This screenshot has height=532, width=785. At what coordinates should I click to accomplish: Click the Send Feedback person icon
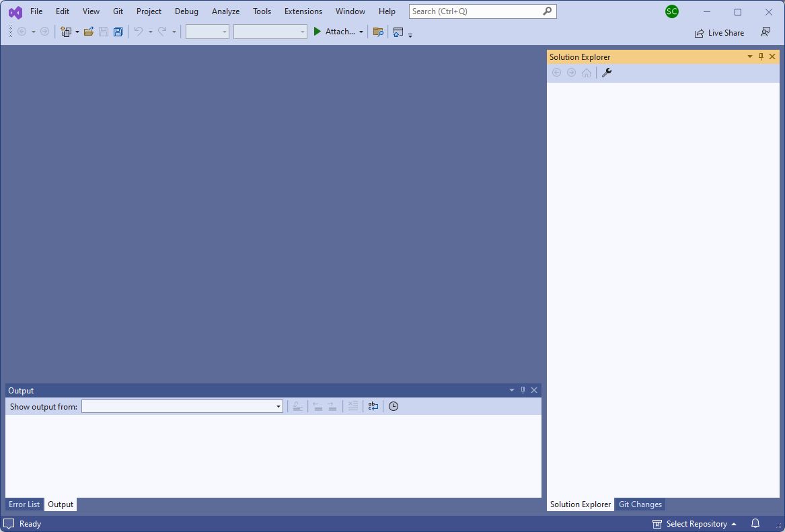tap(765, 32)
